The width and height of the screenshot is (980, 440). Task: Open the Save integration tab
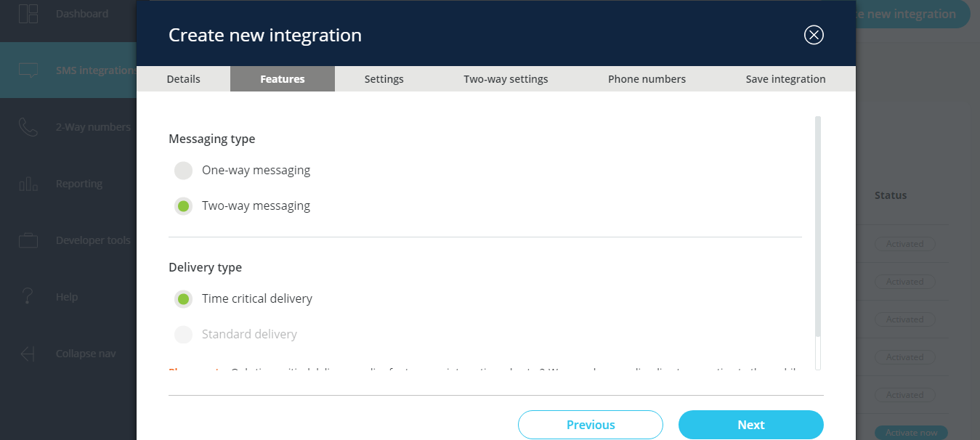pos(785,79)
